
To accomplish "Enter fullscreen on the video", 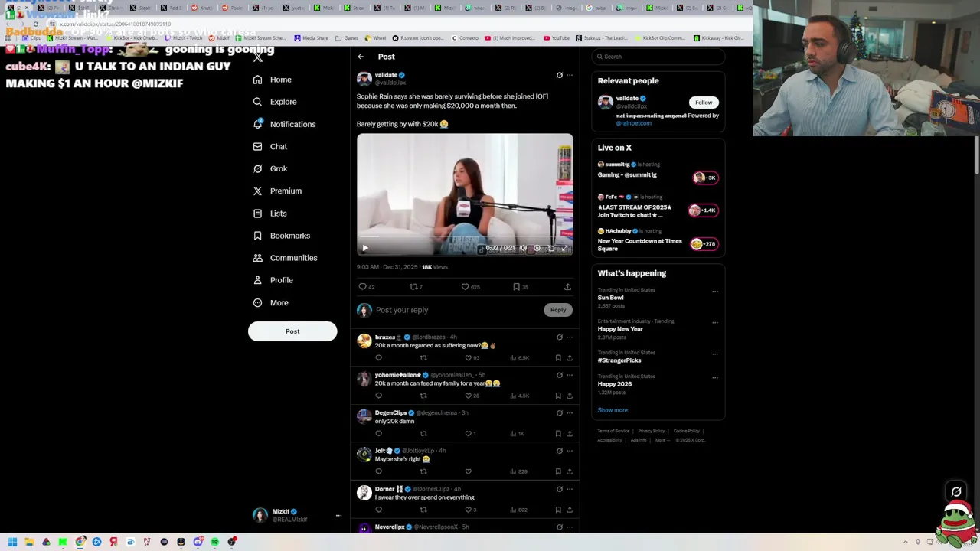I will coord(565,248).
